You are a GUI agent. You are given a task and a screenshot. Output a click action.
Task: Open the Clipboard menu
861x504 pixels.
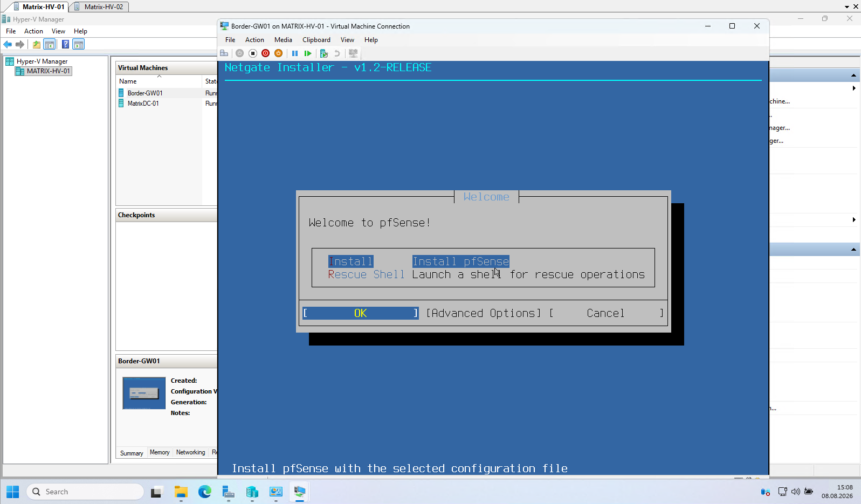click(316, 40)
